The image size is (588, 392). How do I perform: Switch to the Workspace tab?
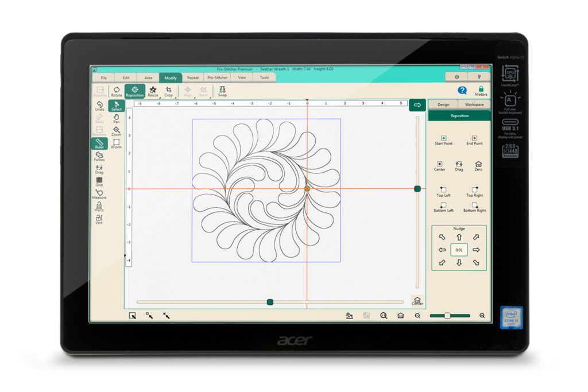tap(474, 104)
